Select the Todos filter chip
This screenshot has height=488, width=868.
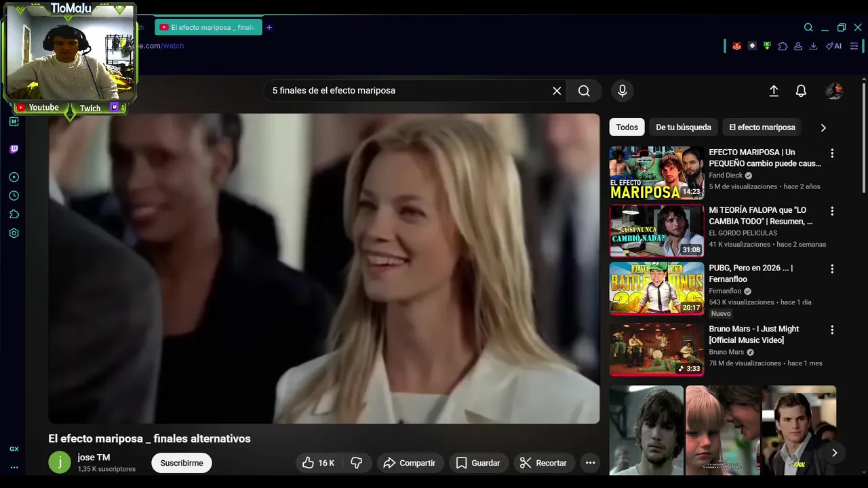tap(627, 127)
